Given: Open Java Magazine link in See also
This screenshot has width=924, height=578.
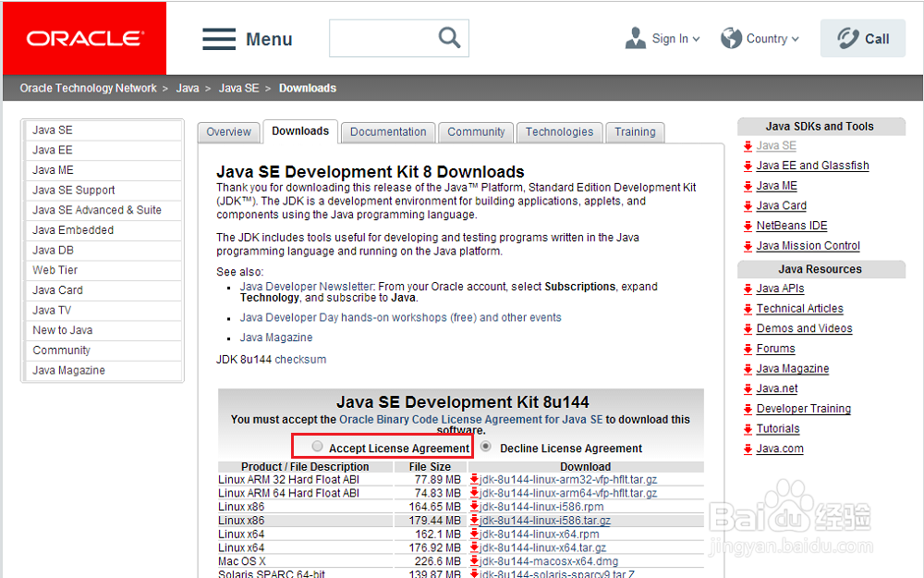Looking at the screenshot, I should (276, 338).
